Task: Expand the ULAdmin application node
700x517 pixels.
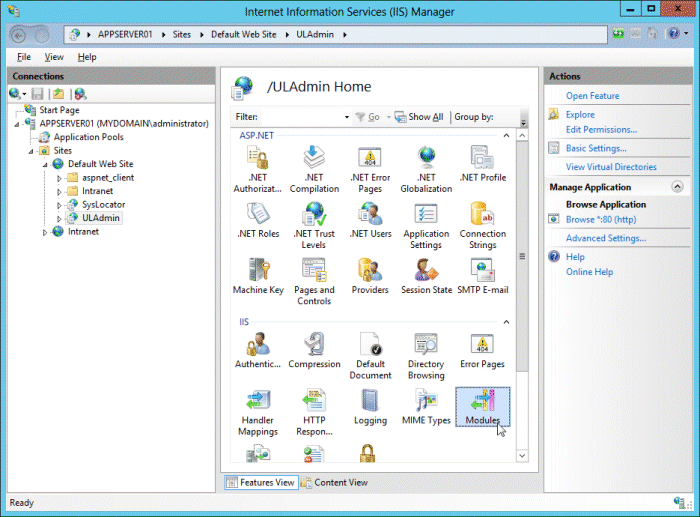Action: click(x=59, y=219)
